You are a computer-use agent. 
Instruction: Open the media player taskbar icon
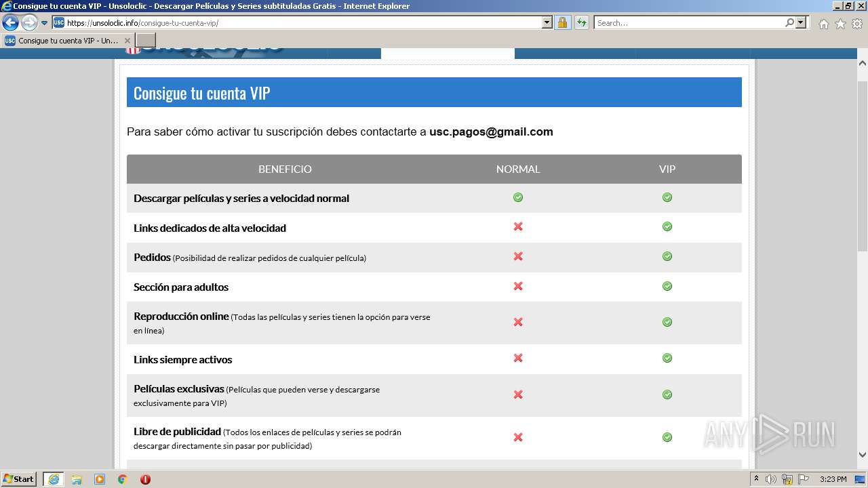point(100,479)
